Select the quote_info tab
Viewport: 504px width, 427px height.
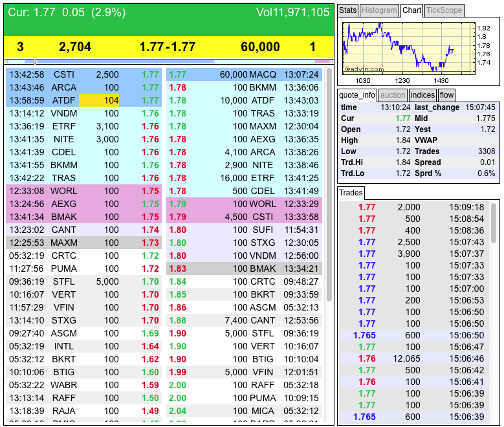pyautogui.click(x=356, y=95)
